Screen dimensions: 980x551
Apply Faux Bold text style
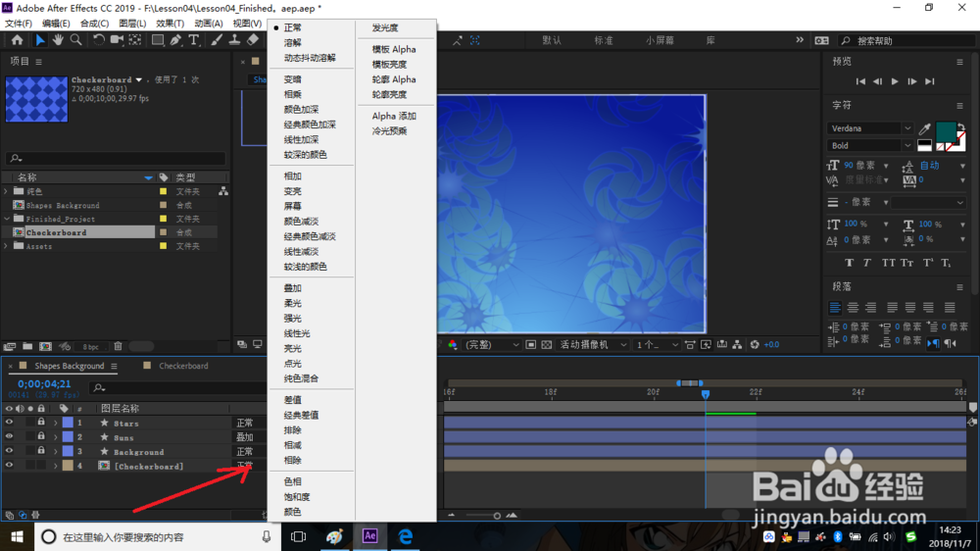[x=849, y=264]
